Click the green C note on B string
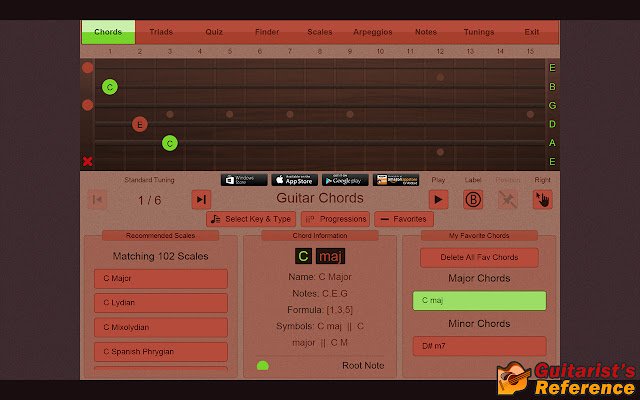Viewport: 640px width, 400px height. (110, 87)
